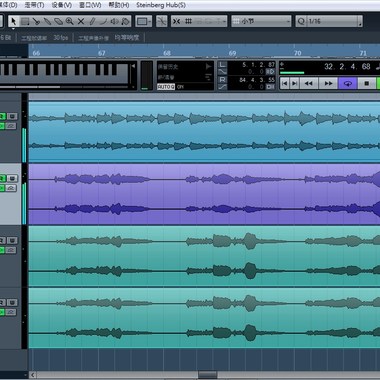Click the R right locator button
This screenshot has width=380, height=380.
pyautogui.click(x=222, y=80)
